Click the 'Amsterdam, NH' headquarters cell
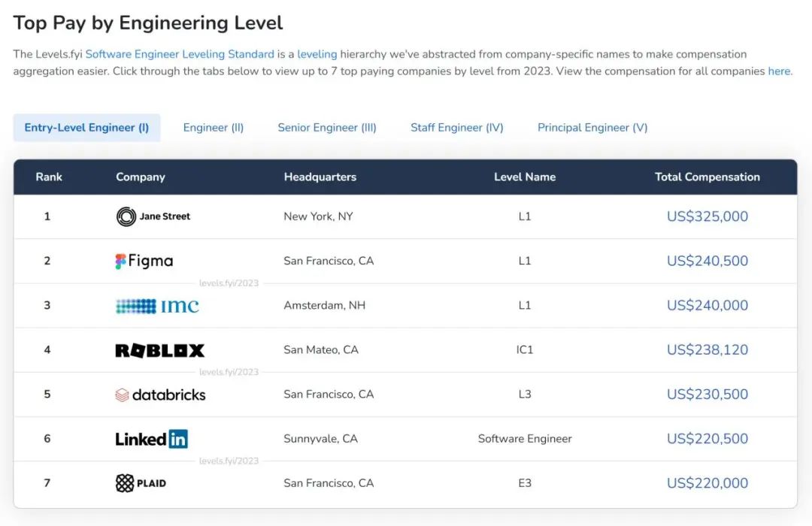812x526 pixels. (x=324, y=305)
